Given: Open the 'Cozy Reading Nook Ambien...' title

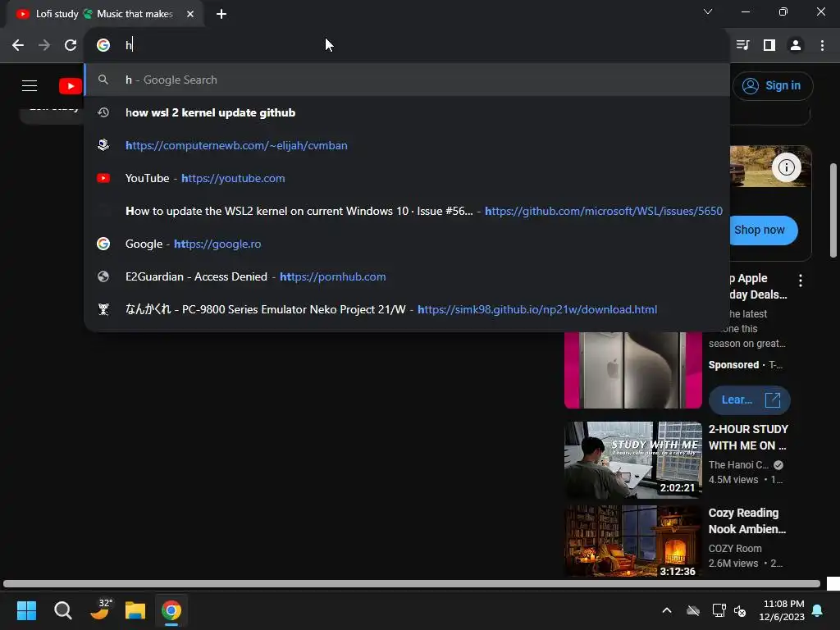Looking at the screenshot, I should (747, 521).
